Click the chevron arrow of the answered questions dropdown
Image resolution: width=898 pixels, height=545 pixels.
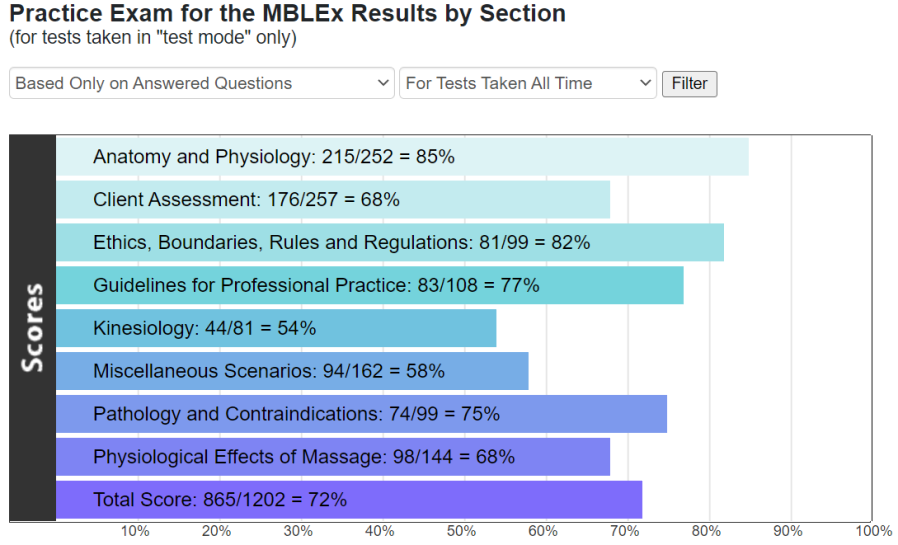[x=383, y=83]
